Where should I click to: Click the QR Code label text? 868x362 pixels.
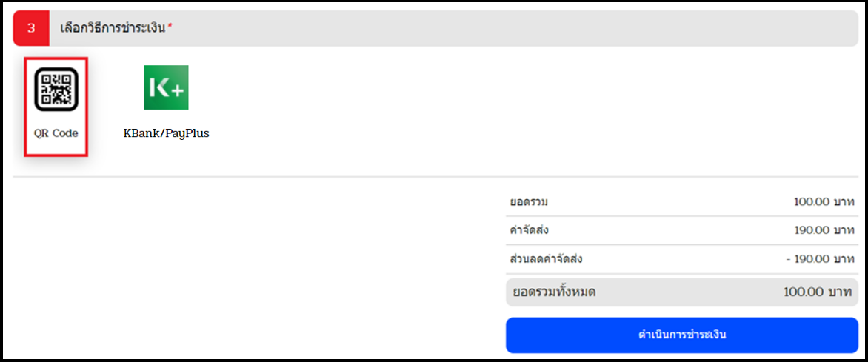click(x=56, y=133)
